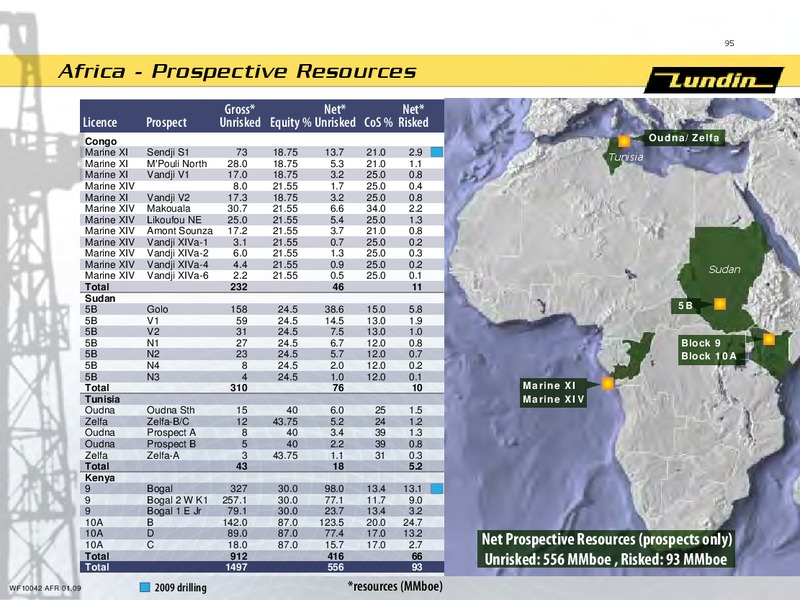Click the 'Oudna Sth' prospect cell

point(170,410)
